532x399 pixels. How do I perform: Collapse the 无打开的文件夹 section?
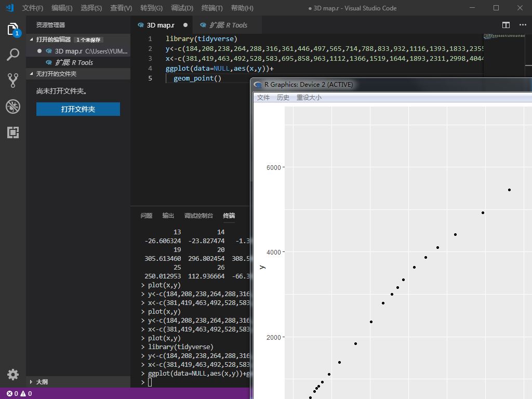56,74
